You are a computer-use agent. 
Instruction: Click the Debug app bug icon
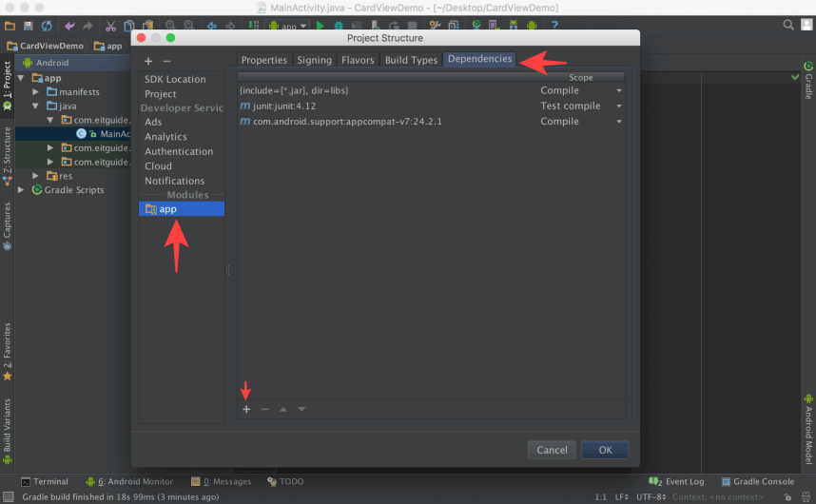[x=339, y=26]
